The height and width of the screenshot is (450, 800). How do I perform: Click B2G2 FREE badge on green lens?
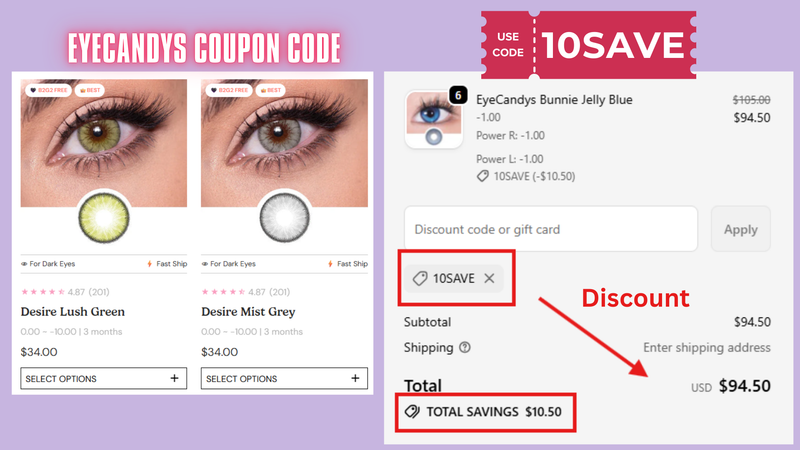pyautogui.click(x=49, y=90)
